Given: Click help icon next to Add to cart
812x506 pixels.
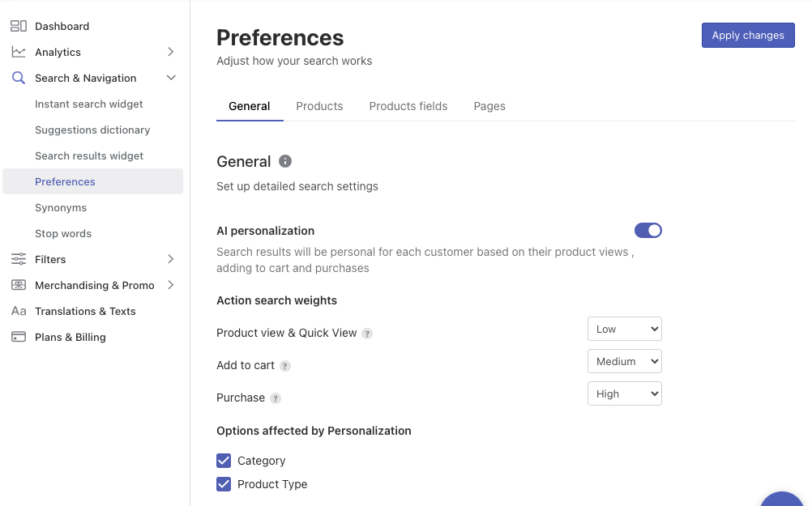Looking at the screenshot, I should (285, 366).
